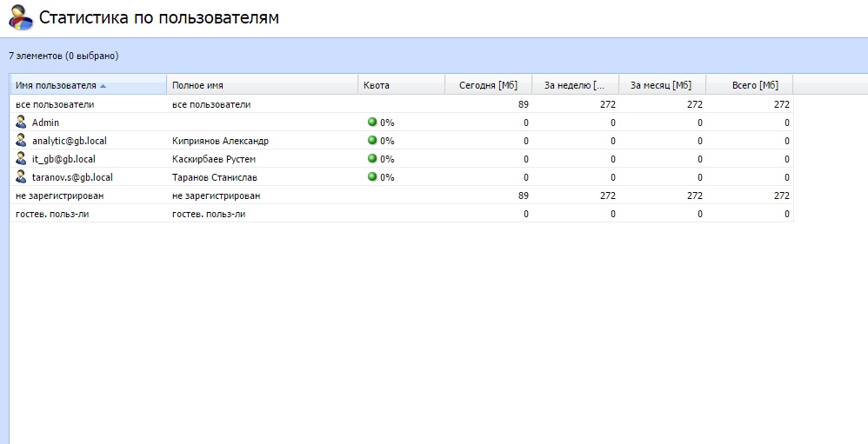The image size is (868, 444).
Task: Click the full name Каскирбаев Рустем
Action: coord(214,159)
